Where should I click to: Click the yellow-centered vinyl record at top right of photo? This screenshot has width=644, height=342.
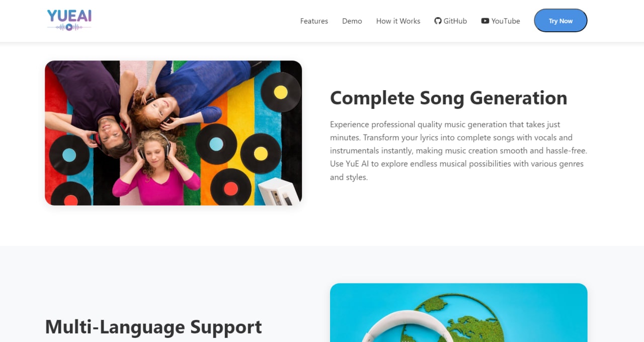[281, 92]
